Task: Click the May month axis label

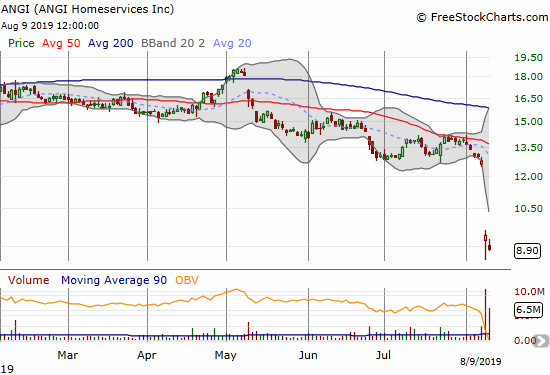Action: [x=226, y=355]
